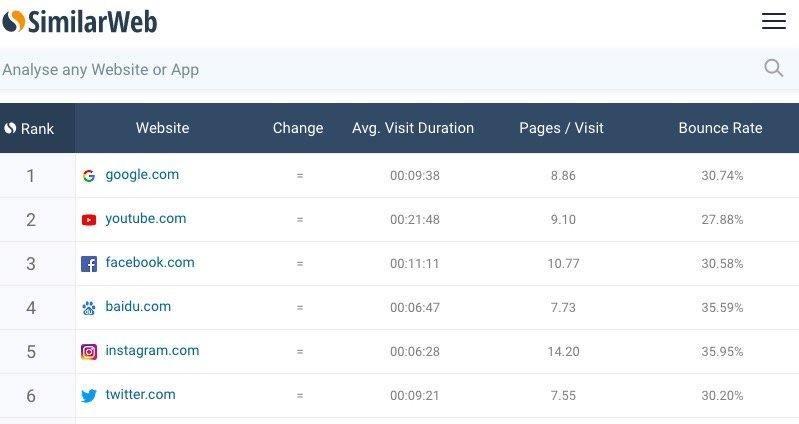The height and width of the screenshot is (424, 799).
Task: Click the Baidu paw favicon
Action: 89,308
